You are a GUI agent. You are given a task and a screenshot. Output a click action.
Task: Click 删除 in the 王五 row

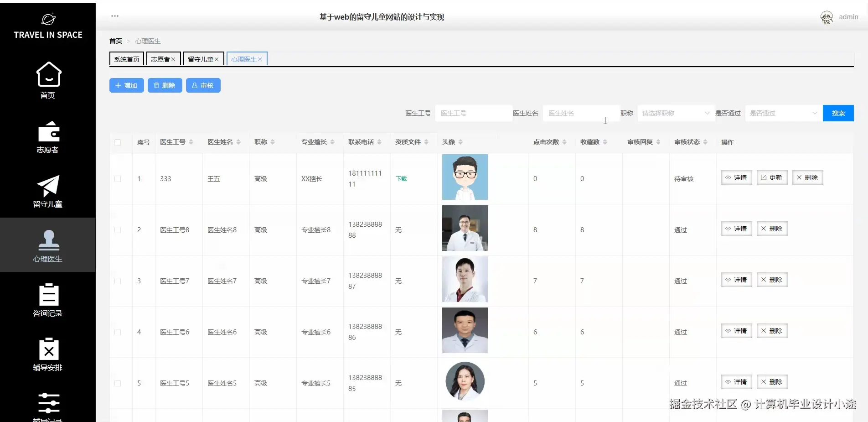tap(808, 177)
